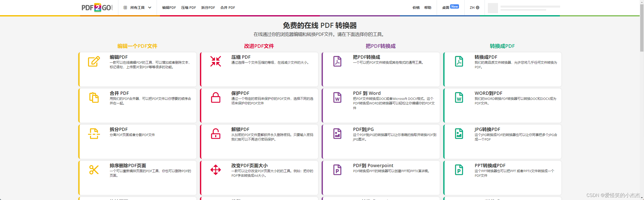Viewport: 644px width, 200px height.
Task: Open the 合并 PDF card title
Action: click(119, 93)
